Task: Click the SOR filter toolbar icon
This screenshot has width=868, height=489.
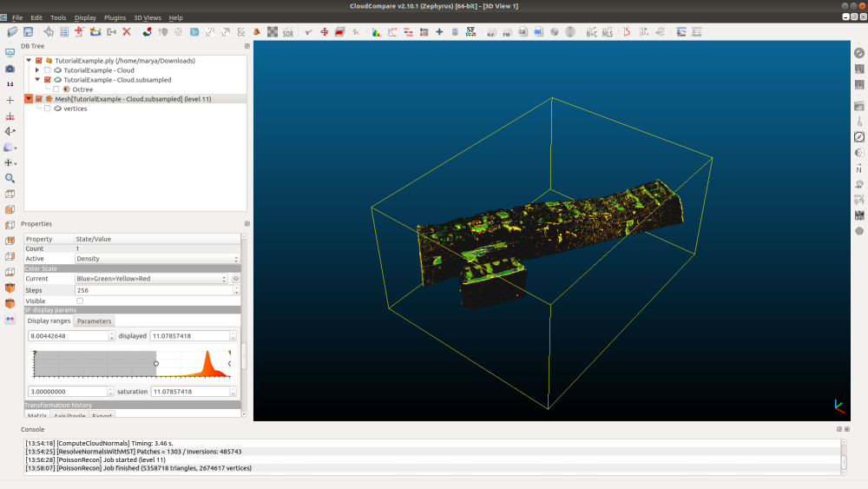Action: [x=288, y=32]
